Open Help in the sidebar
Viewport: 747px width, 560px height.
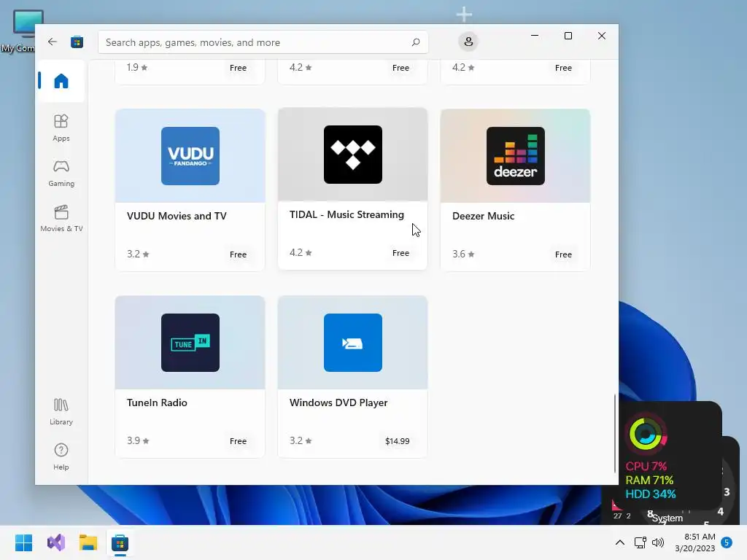tap(61, 456)
